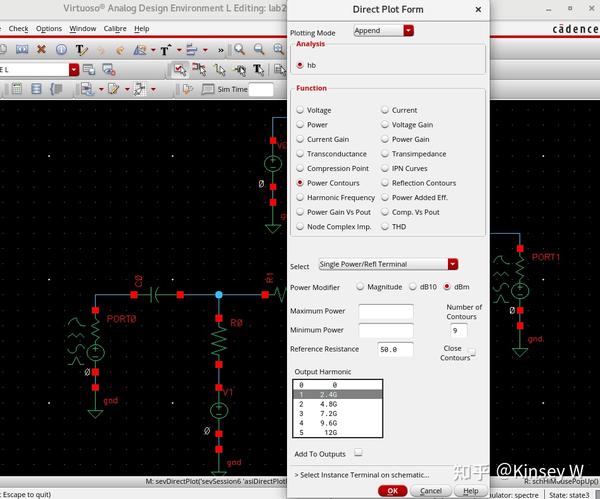
Task: Open the workspace dropdown arrow in toolbar
Action: click(x=74, y=70)
